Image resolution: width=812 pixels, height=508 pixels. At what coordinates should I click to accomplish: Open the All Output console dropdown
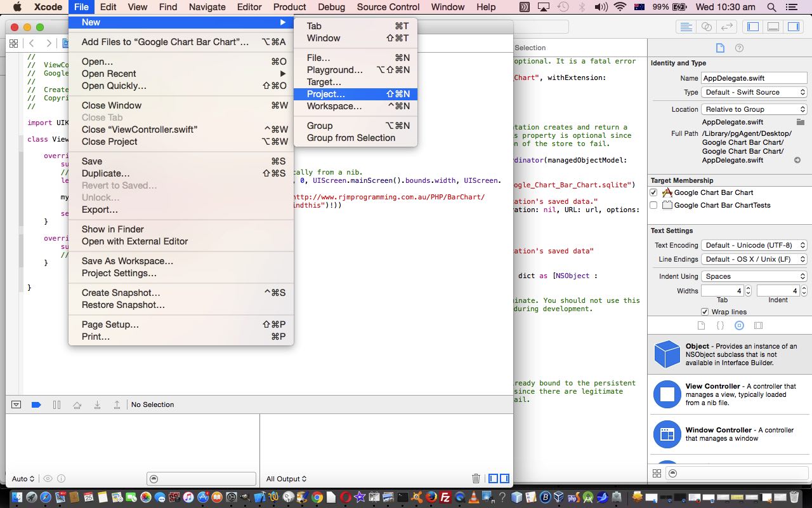287,479
